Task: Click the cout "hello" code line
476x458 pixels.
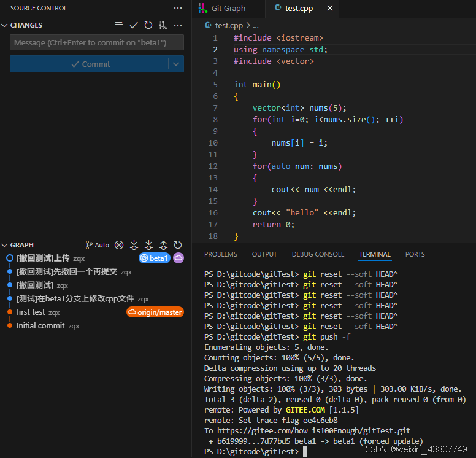Action: coord(304,213)
